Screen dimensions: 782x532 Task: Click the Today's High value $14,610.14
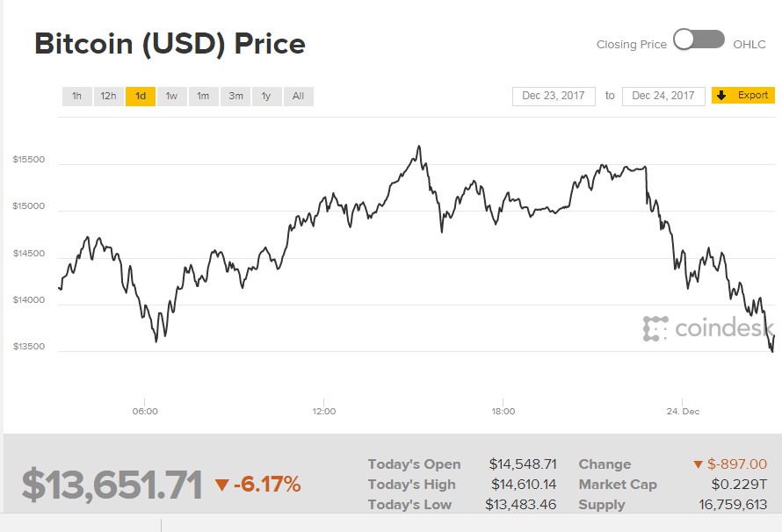tap(523, 484)
